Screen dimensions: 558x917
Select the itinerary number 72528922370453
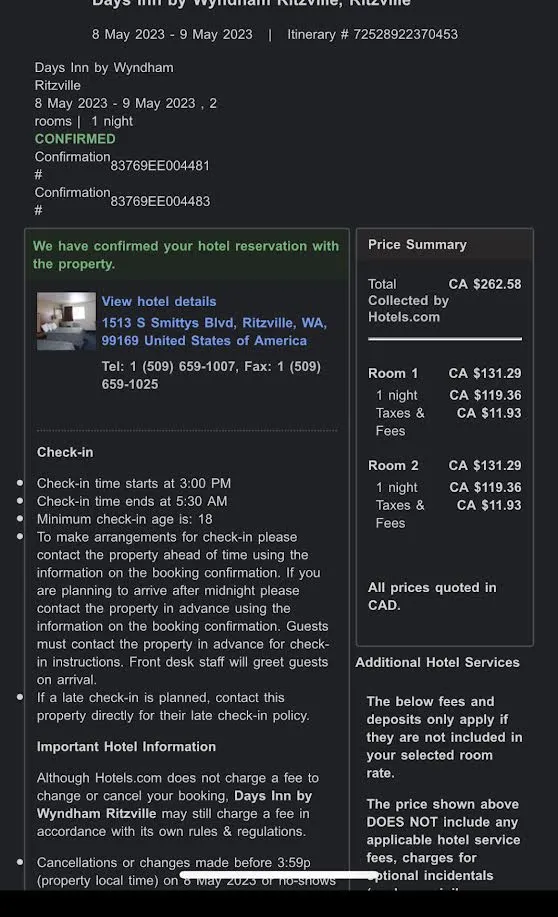[405, 35]
